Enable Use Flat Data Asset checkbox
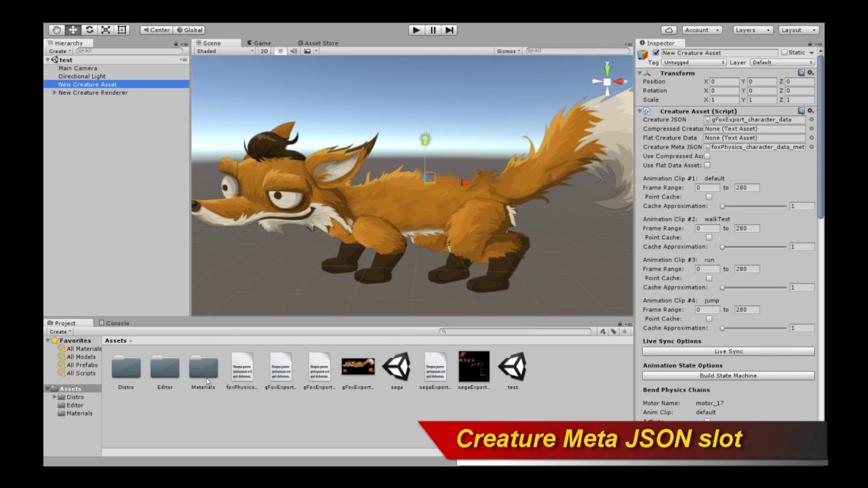The height and width of the screenshot is (488, 868). click(707, 165)
